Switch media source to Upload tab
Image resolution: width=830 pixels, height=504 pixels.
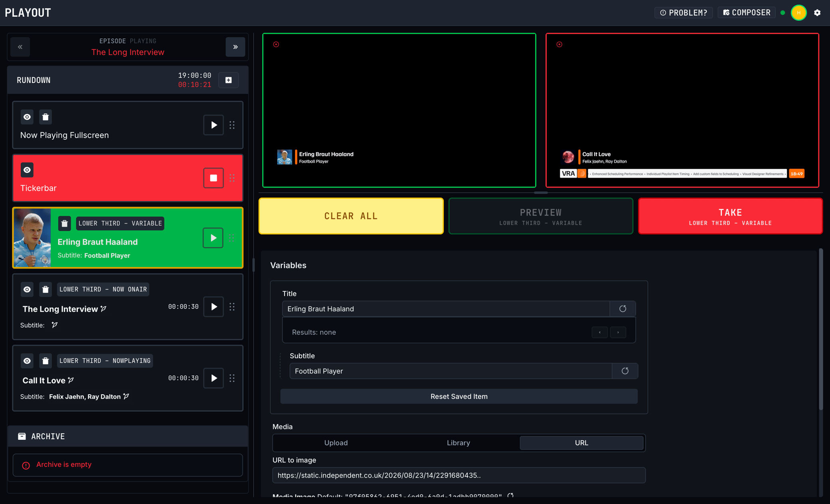[336, 443]
